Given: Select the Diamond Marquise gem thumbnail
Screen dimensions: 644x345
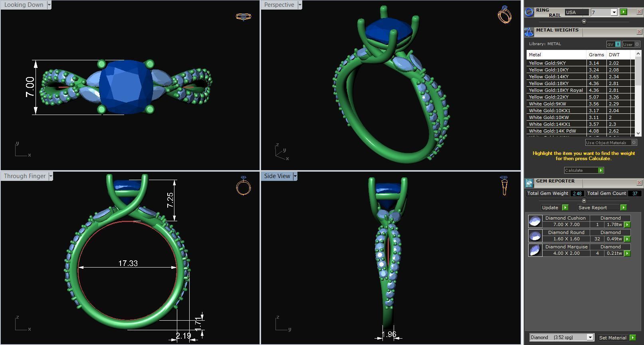Looking at the screenshot, I should click(x=535, y=250).
